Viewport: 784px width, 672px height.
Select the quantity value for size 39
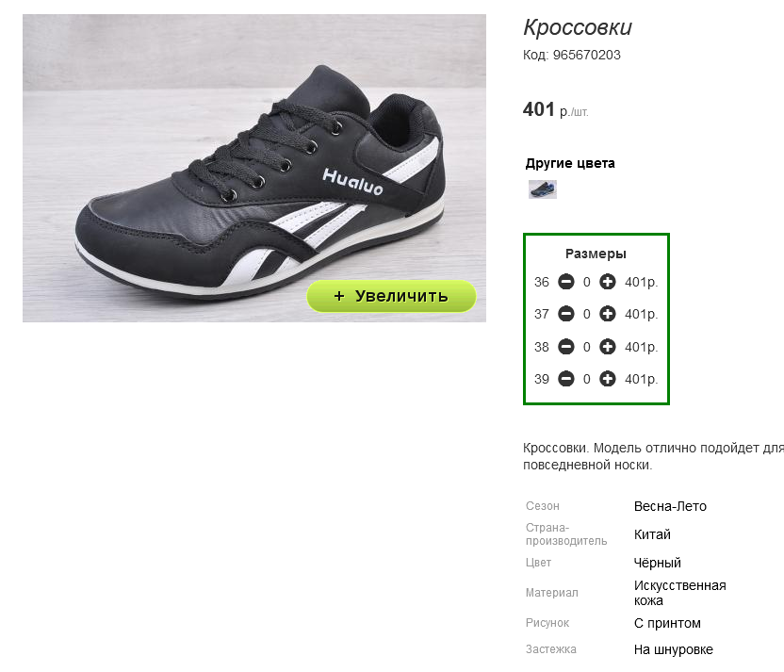pos(586,380)
